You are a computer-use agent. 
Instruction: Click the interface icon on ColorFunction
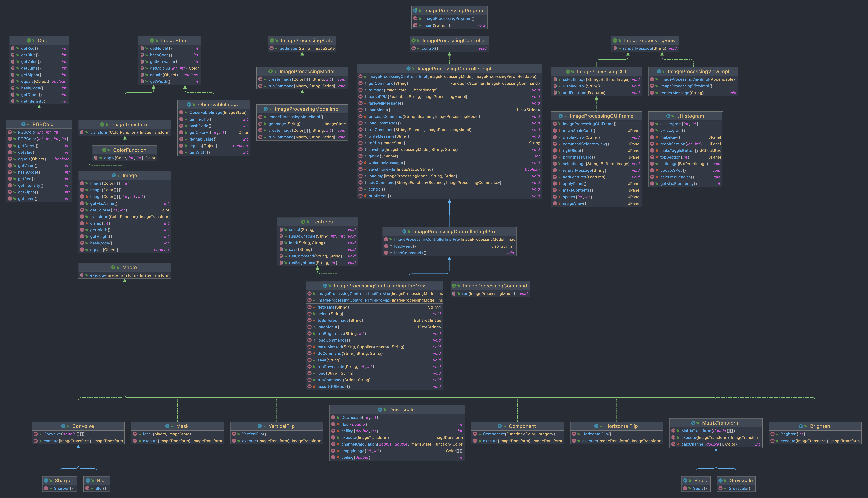(105, 150)
